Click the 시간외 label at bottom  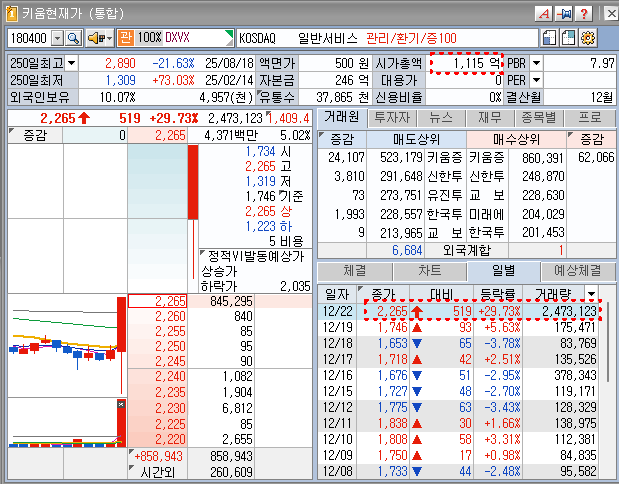coord(158,472)
